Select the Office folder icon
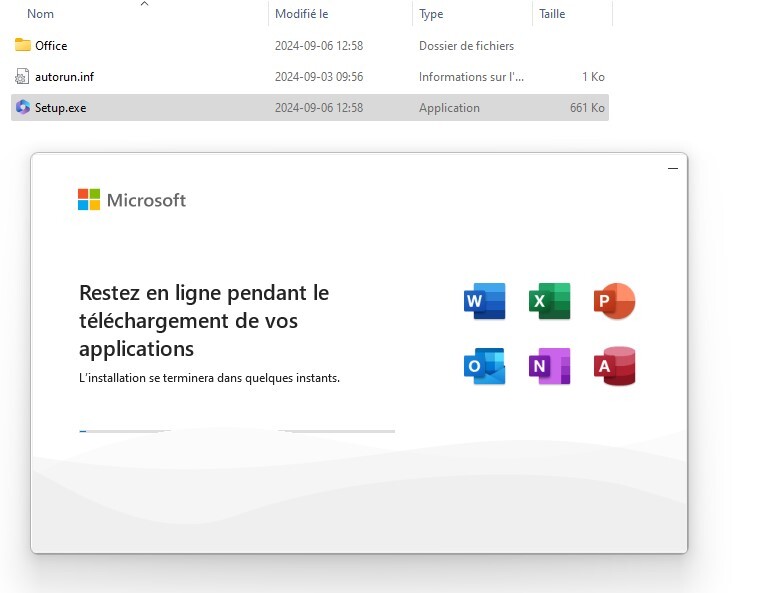770x593 pixels. 23,45
